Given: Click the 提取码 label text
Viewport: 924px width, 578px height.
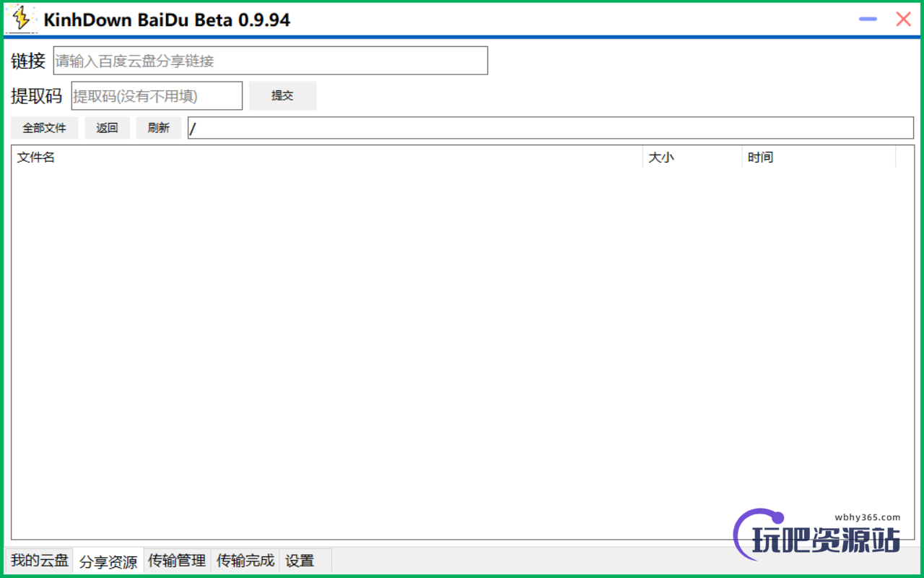Looking at the screenshot, I should [x=37, y=96].
